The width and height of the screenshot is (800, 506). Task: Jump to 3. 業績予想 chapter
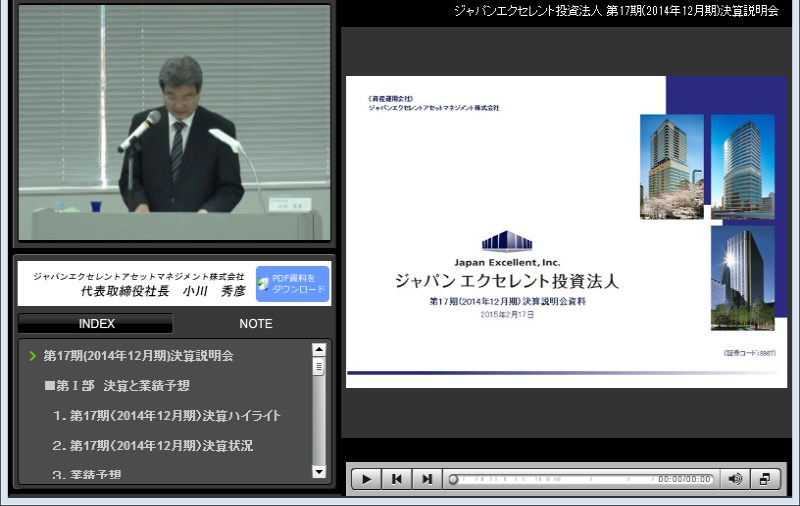tap(87, 474)
